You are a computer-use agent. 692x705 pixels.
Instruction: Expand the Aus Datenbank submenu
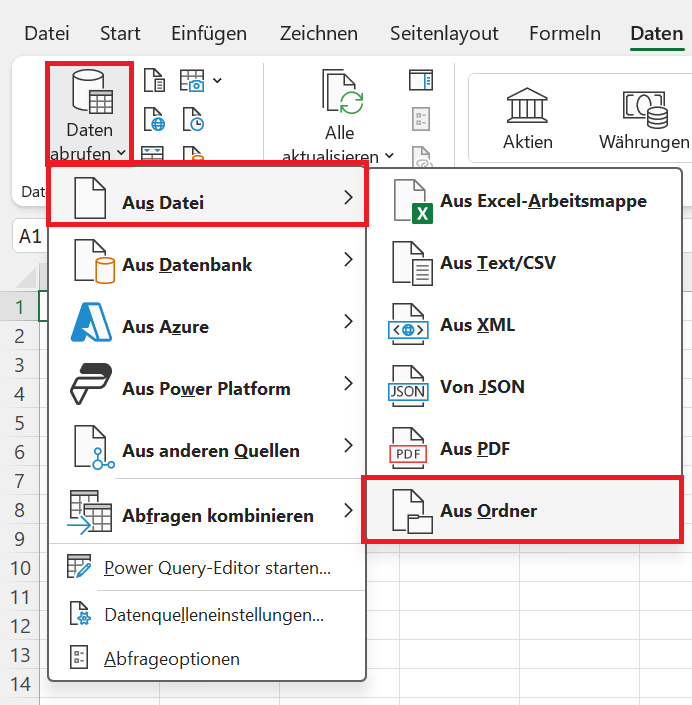click(x=207, y=261)
